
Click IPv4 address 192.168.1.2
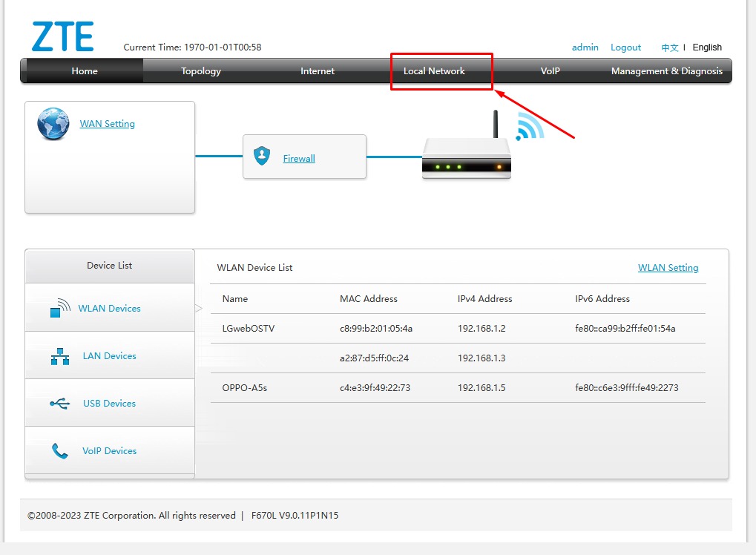click(481, 329)
